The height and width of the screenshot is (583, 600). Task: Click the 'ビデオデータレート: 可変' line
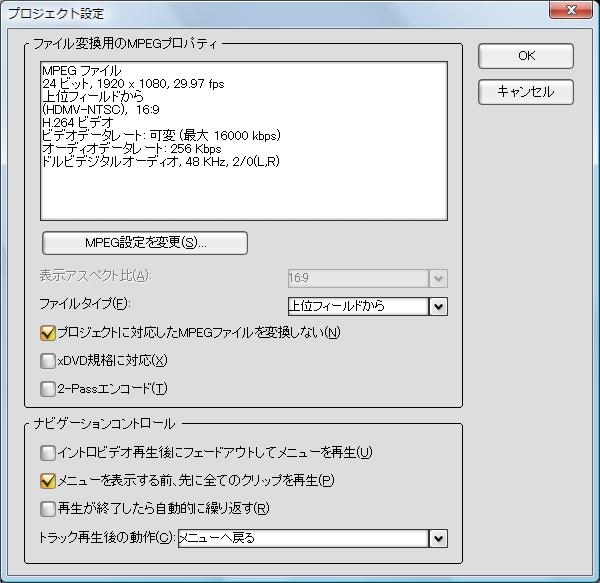(161, 135)
